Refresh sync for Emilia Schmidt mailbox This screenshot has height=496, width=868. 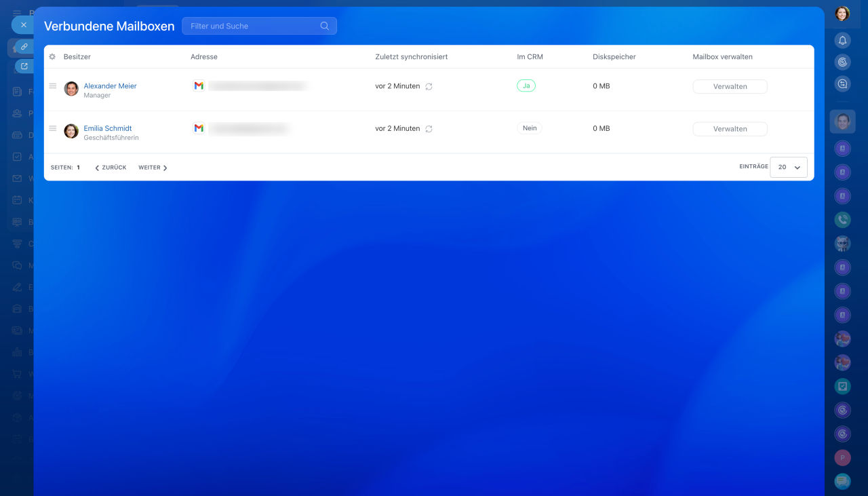tap(429, 129)
